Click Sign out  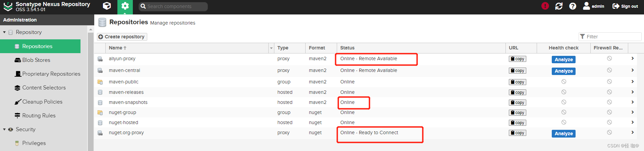(625, 6)
